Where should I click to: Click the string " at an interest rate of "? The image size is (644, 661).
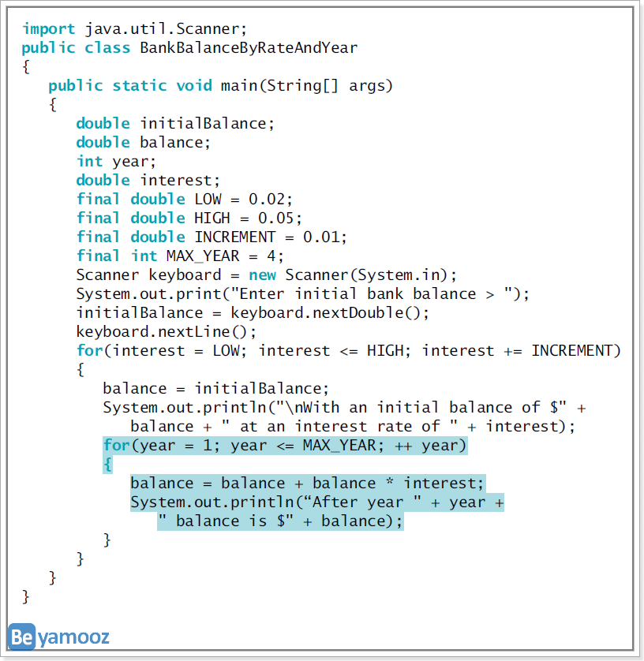coord(339,426)
